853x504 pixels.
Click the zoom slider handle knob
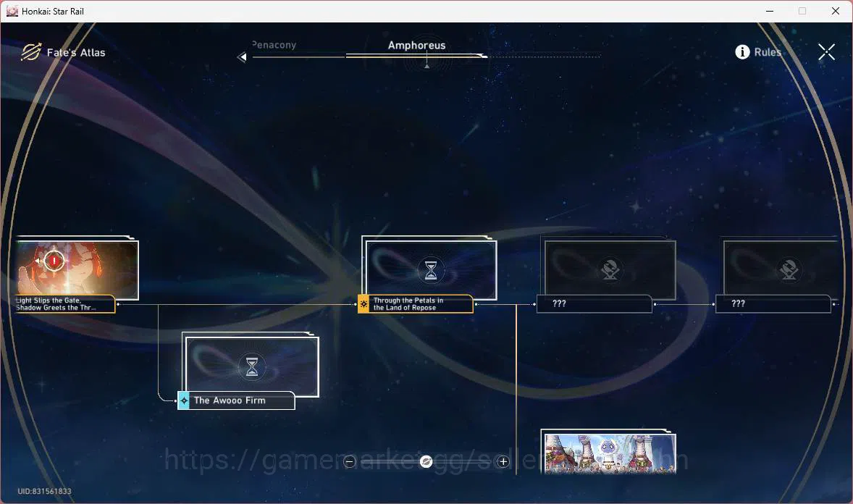pyautogui.click(x=426, y=461)
